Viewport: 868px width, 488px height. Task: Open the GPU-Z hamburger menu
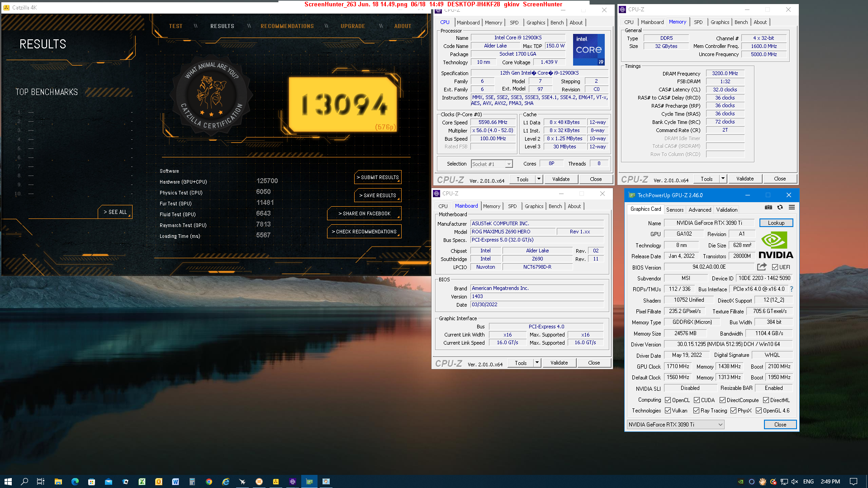pos(792,207)
